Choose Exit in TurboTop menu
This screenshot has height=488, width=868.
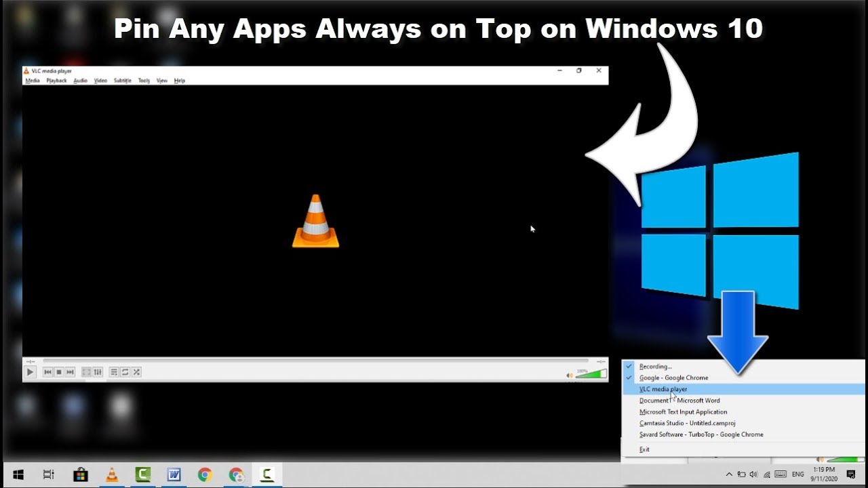pos(743,449)
